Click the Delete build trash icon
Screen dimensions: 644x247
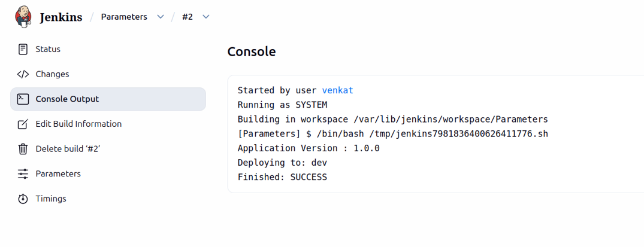coord(23,148)
